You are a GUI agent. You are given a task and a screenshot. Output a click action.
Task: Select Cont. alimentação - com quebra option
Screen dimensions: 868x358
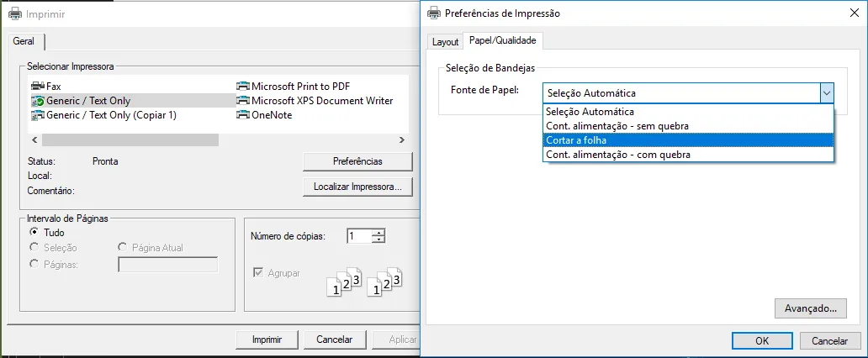click(688, 155)
